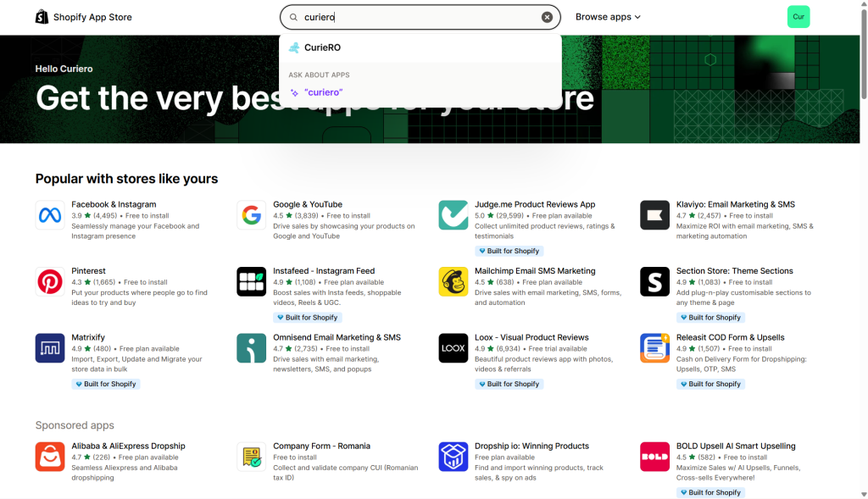Open Releasit COD Form & Upsells link
Image resolution: width=868 pixels, height=499 pixels.
pos(730,337)
